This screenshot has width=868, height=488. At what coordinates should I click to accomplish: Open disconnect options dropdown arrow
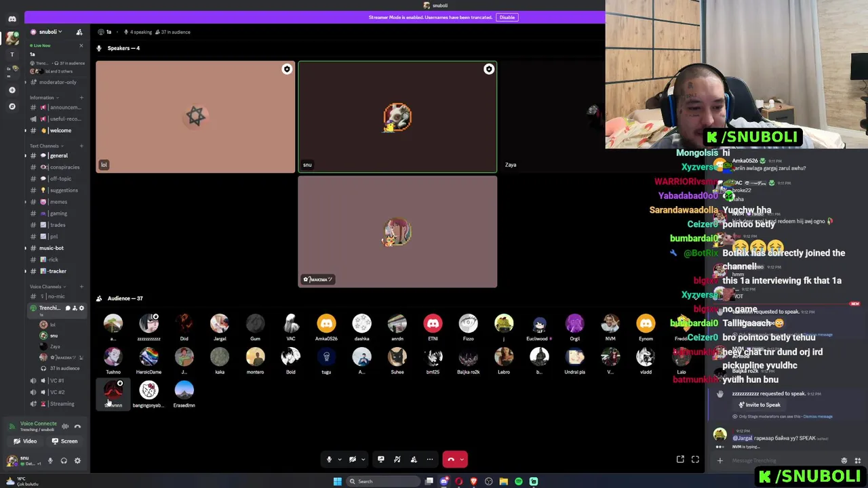point(462,460)
